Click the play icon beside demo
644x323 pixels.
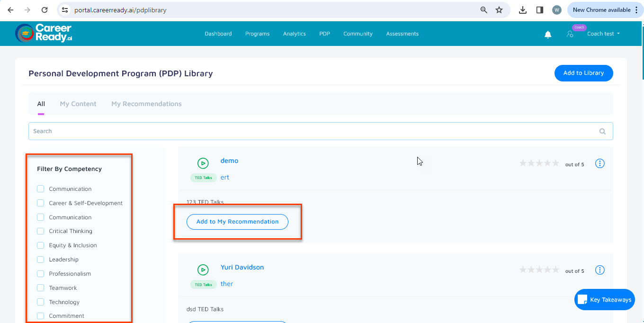pyautogui.click(x=203, y=163)
